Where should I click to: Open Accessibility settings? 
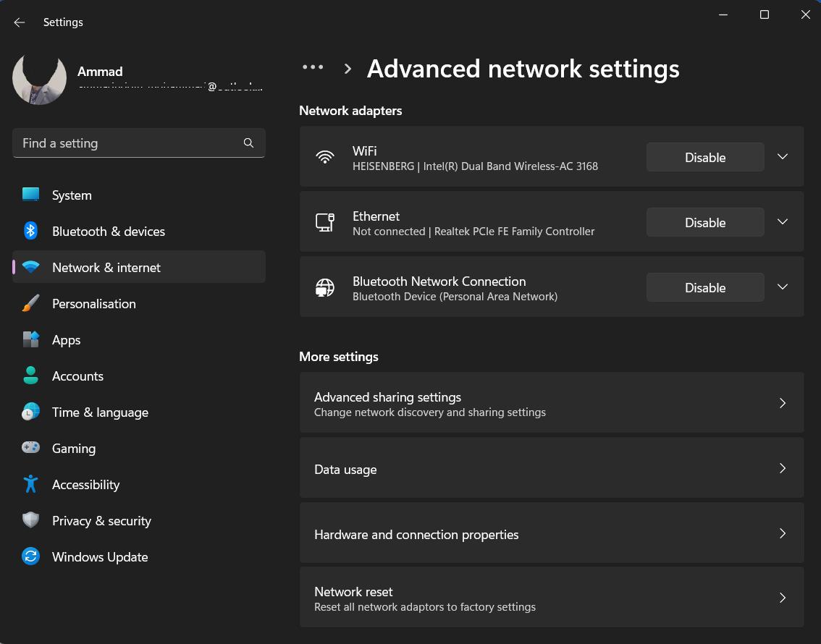(87, 484)
